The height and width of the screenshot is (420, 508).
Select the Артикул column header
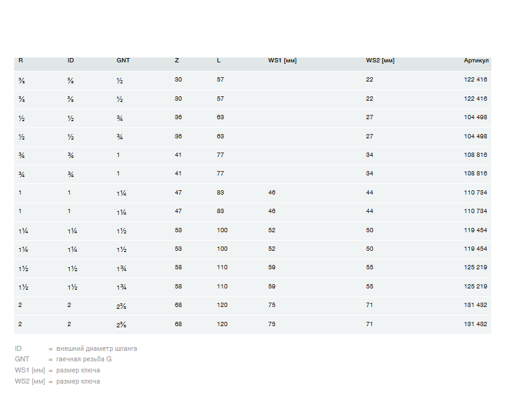point(476,61)
